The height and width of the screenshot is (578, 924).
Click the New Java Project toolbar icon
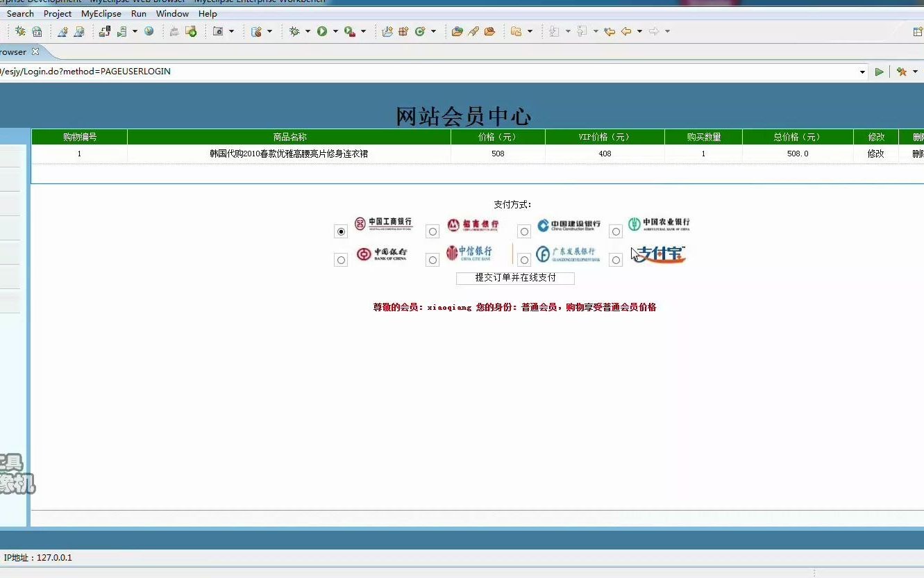pyautogui.click(x=387, y=31)
